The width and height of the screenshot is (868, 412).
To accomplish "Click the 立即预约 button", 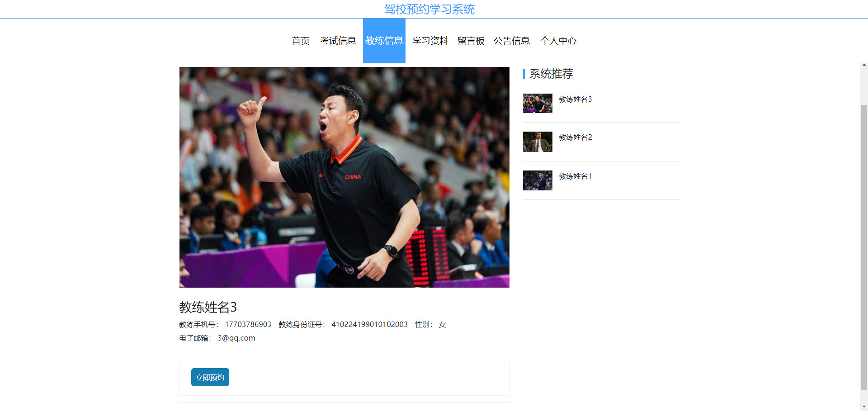I will 210,377.
